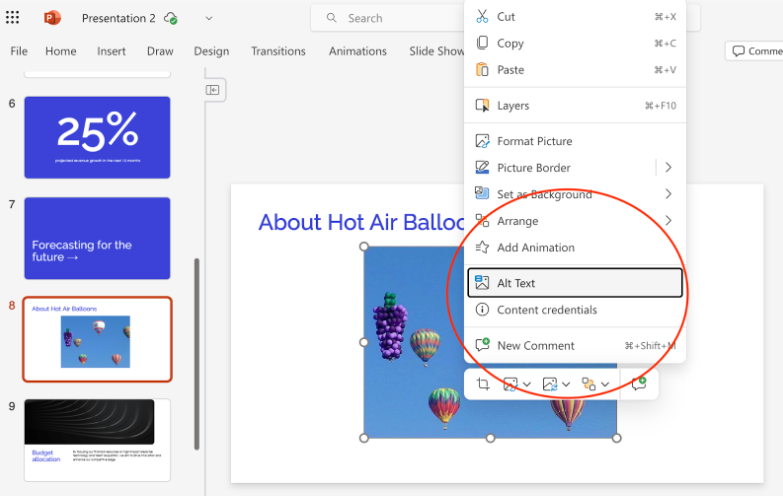Switch to the Insert tab
Screen dimensions: 783x496
tap(111, 51)
